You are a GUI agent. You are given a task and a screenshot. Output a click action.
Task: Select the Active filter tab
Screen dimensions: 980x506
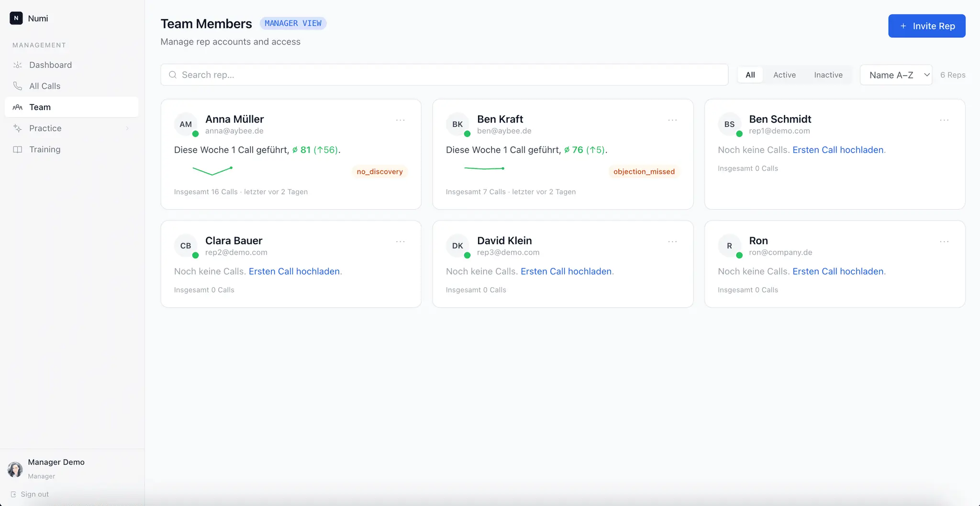(x=784, y=75)
